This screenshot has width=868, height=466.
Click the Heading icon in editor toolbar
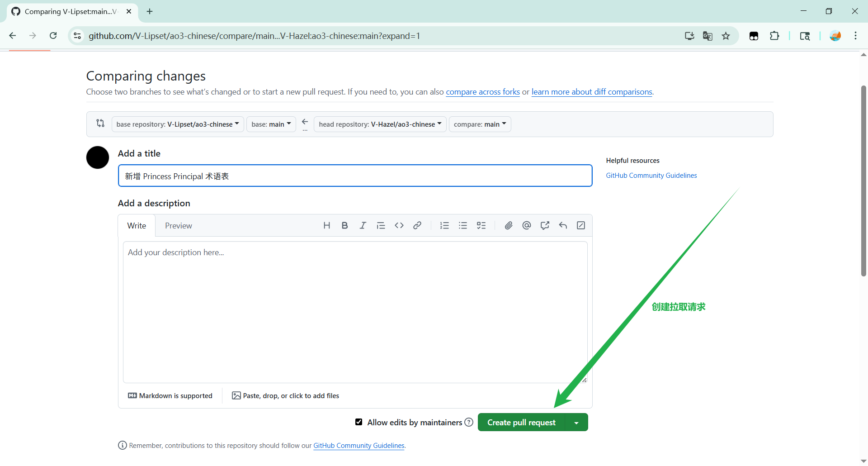[x=326, y=225]
